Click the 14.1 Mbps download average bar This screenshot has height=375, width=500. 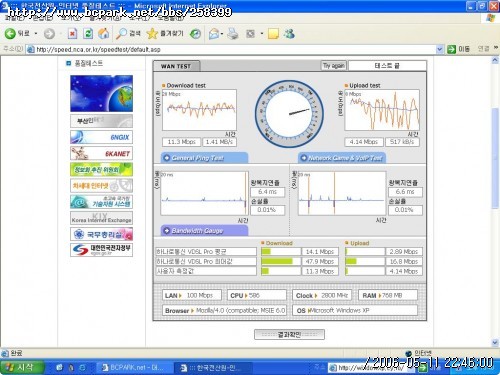(281, 252)
